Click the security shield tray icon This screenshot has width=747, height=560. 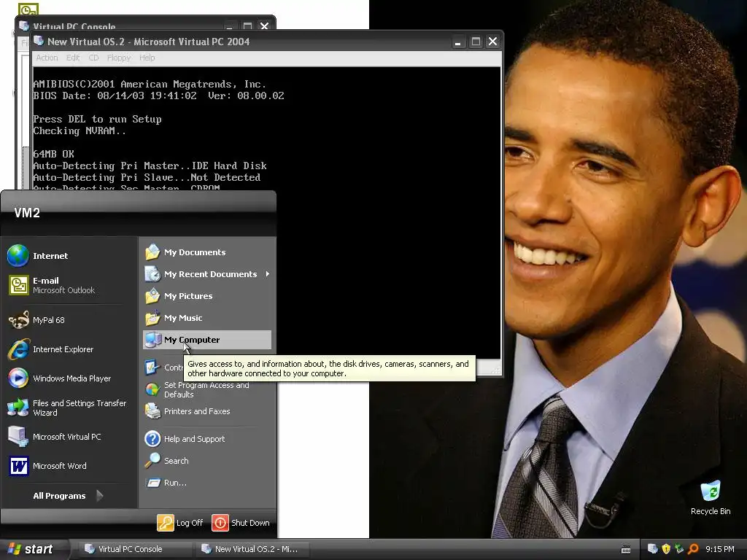pos(666,549)
